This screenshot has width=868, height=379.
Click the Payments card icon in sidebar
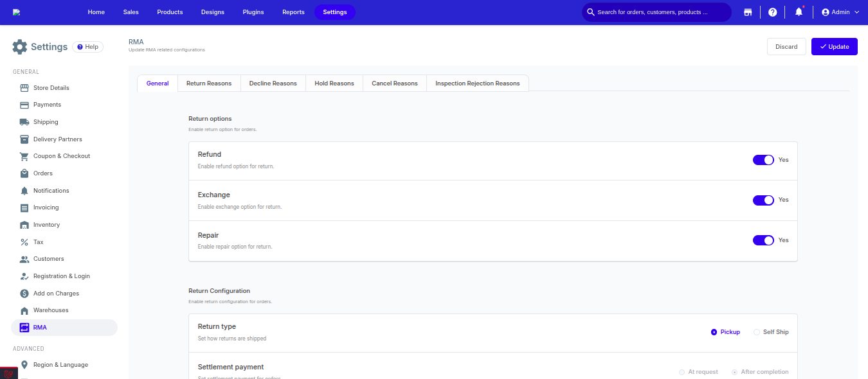click(24, 105)
